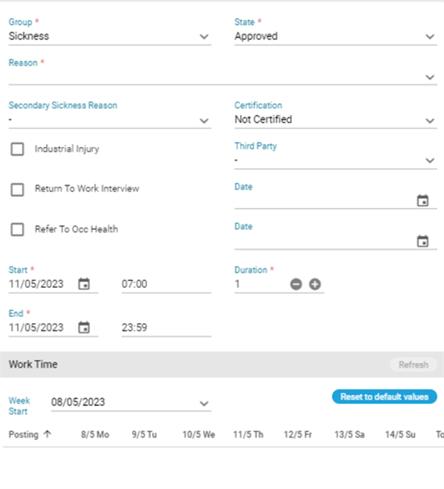This screenshot has width=444, height=489.
Task: Open calendar for Occ Health Date
Action: click(423, 241)
